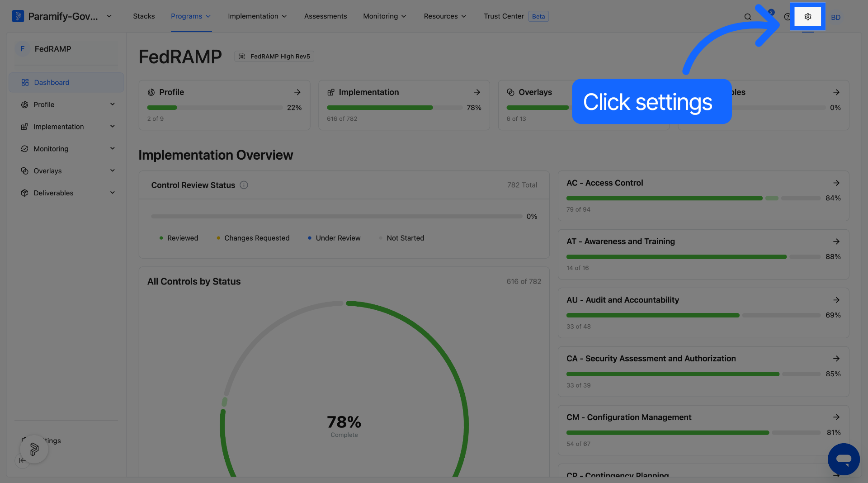Click the '782 Total' count
The image size is (868, 483).
coord(522,185)
